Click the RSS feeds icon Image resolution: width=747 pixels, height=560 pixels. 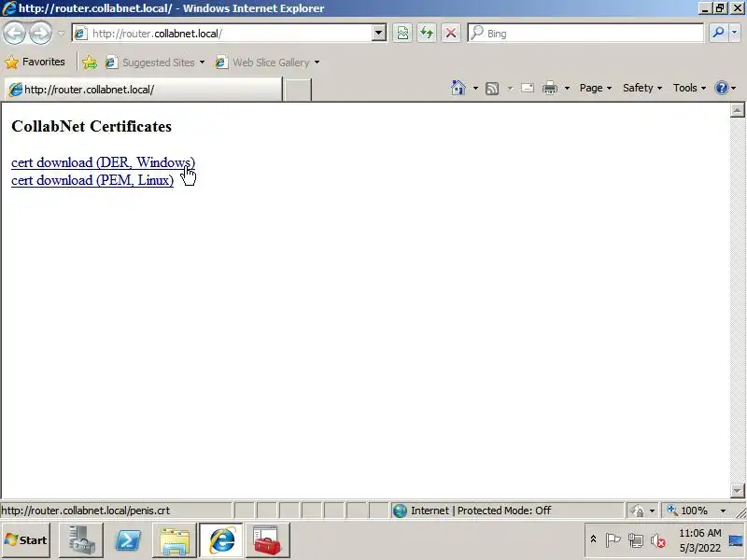click(492, 88)
